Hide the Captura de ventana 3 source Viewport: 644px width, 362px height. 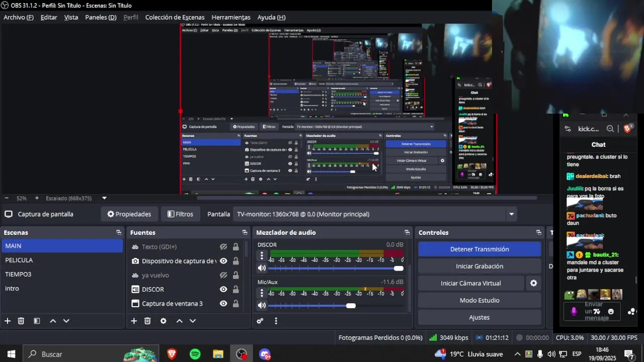click(223, 304)
